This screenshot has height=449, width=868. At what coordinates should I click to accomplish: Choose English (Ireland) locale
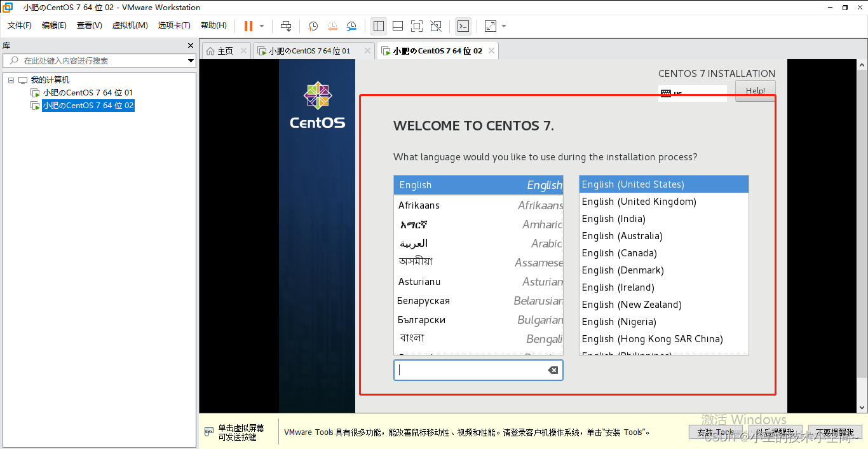click(x=664, y=287)
